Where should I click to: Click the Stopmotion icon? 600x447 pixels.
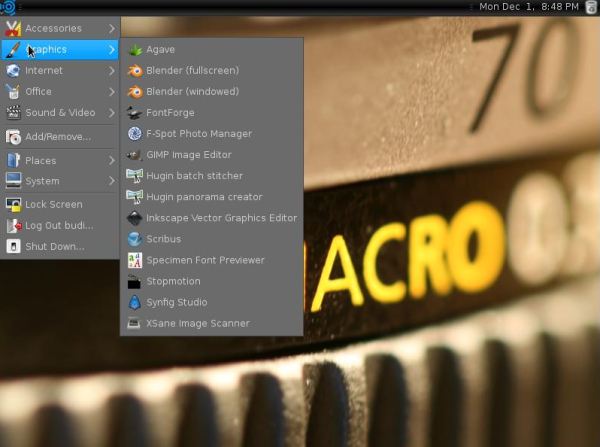[x=135, y=281]
